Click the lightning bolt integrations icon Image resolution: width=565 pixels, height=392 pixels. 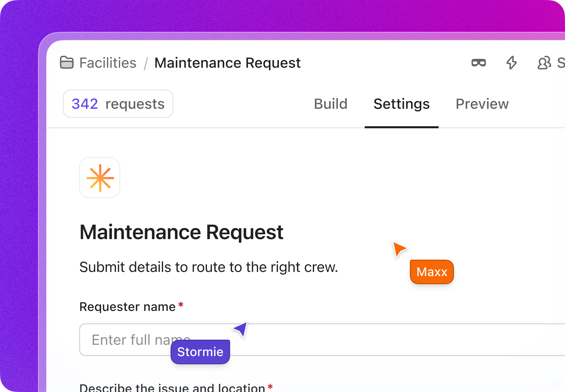[x=511, y=63]
